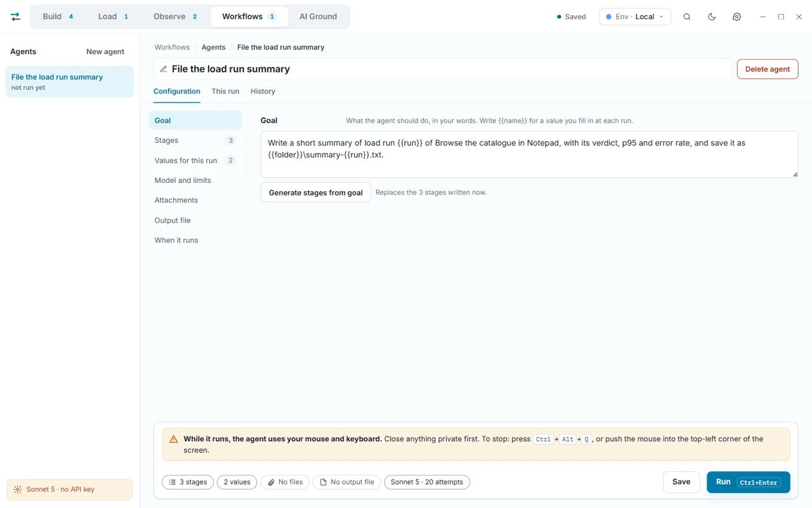Select the Configuration tab
The width and height of the screenshot is (812, 508).
[x=177, y=91]
